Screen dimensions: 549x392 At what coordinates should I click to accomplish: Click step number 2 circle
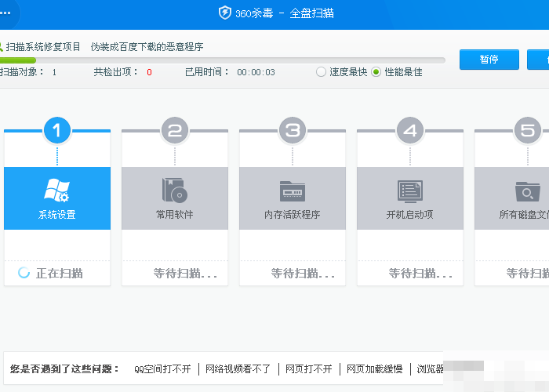[x=175, y=131]
